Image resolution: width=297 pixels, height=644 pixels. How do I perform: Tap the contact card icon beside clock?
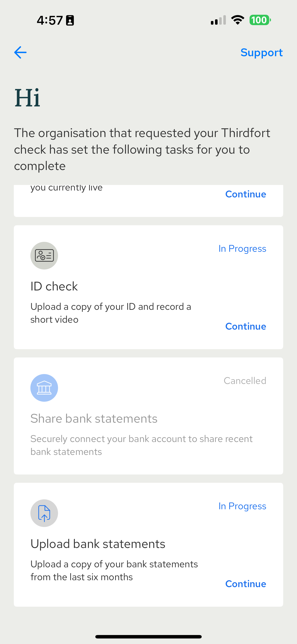(70, 20)
